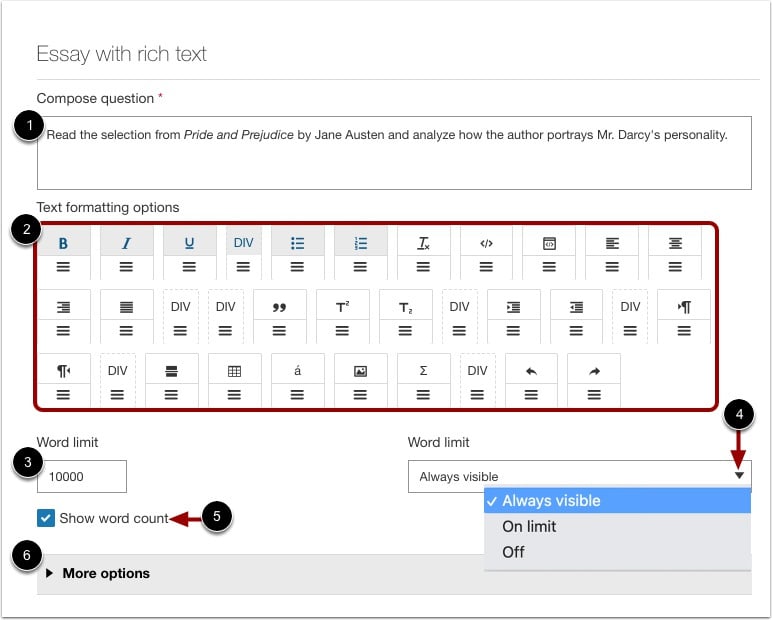Select the subscript icon
Image resolution: width=772 pixels, height=620 pixels.
[x=405, y=307]
